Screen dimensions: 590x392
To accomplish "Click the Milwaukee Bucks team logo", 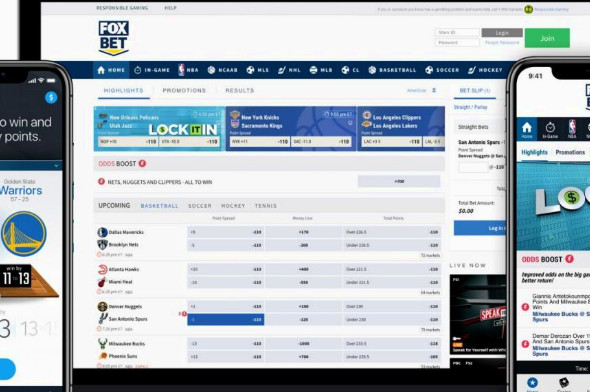I will click(x=102, y=343).
